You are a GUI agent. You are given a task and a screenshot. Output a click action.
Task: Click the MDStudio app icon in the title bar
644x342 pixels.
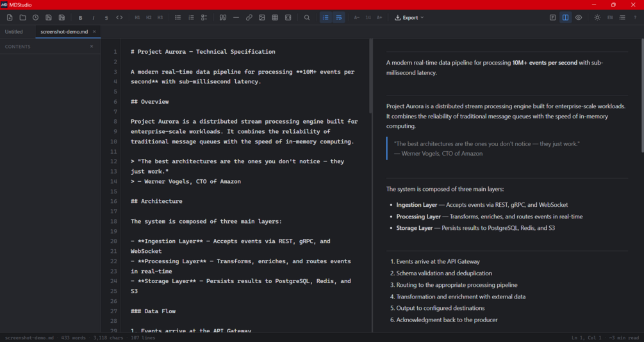tap(4, 4)
